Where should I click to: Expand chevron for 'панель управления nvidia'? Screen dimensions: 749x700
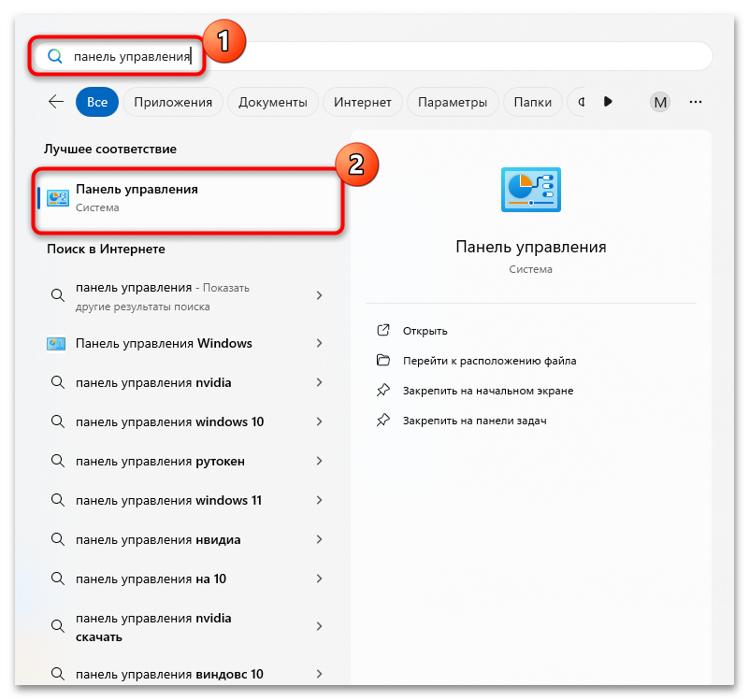pyautogui.click(x=319, y=382)
